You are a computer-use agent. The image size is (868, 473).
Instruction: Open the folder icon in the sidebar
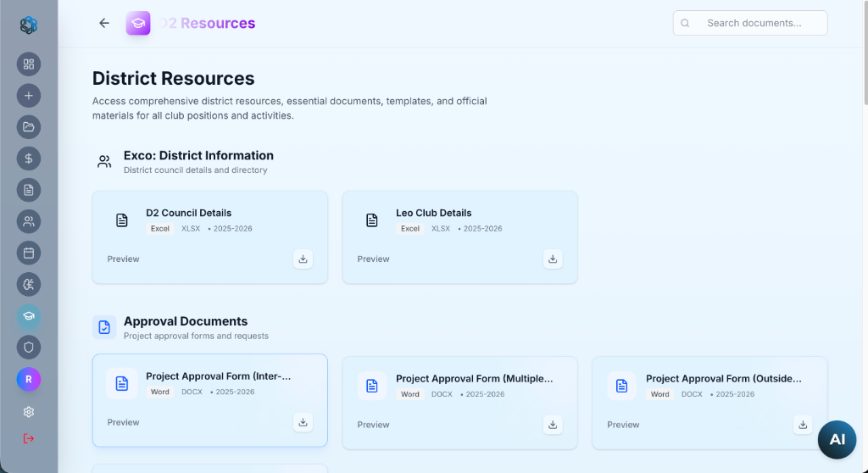29,127
